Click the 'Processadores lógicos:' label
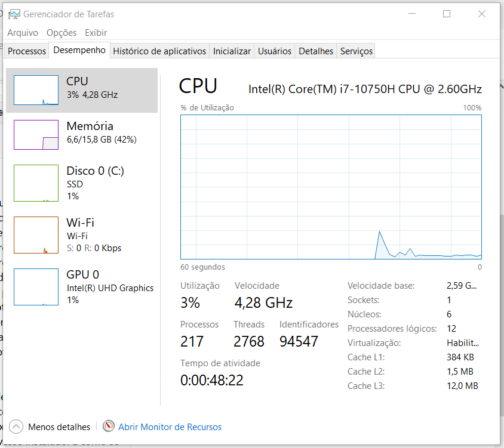 click(392, 329)
